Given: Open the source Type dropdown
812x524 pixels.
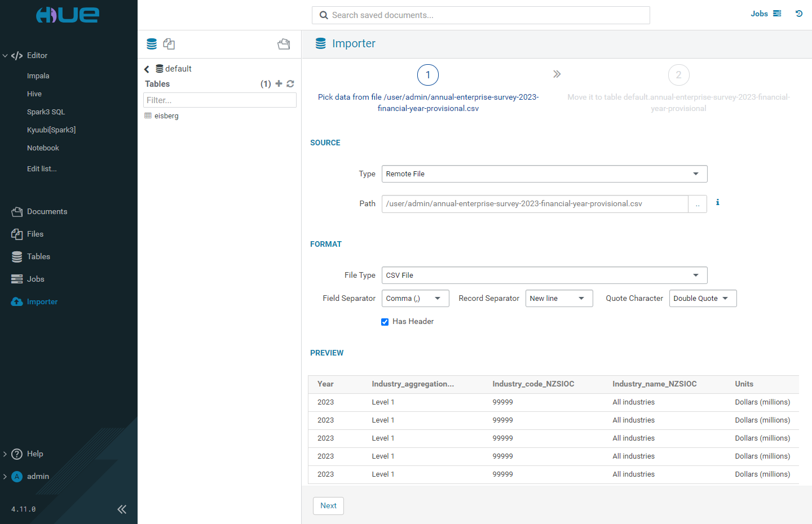Looking at the screenshot, I should coord(544,174).
